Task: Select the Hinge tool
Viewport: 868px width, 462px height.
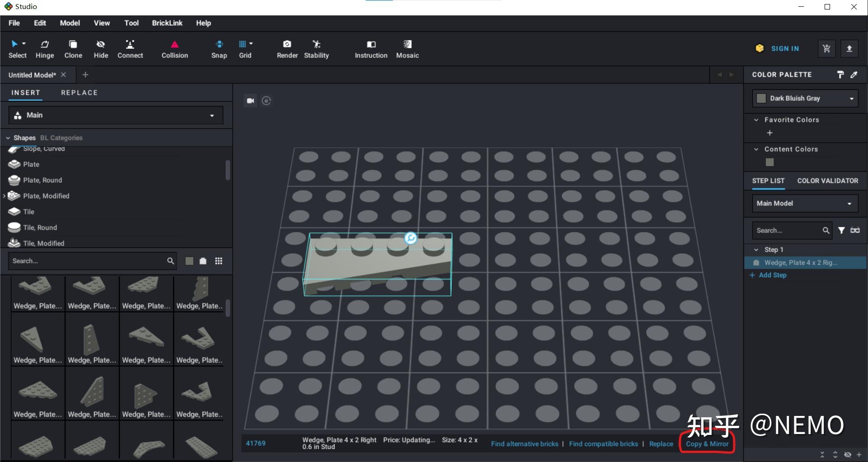Action: tap(44, 49)
